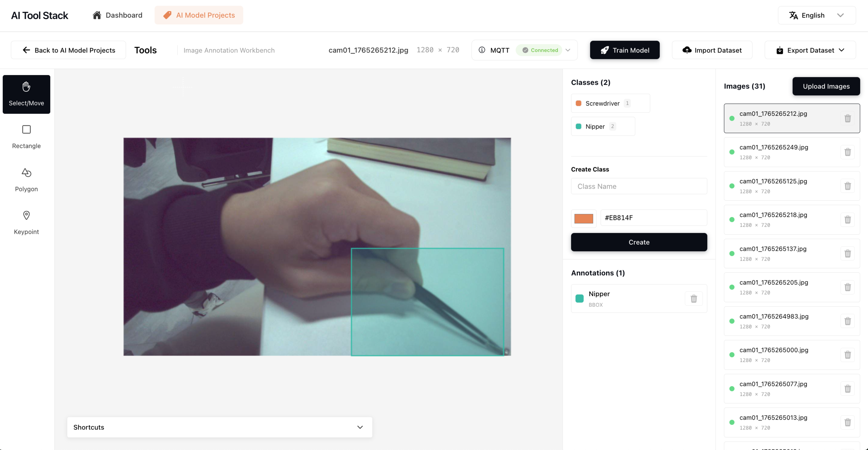Delete image cam01_1765265249.jpg with trash icon
The height and width of the screenshot is (450, 868).
point(847,152)
